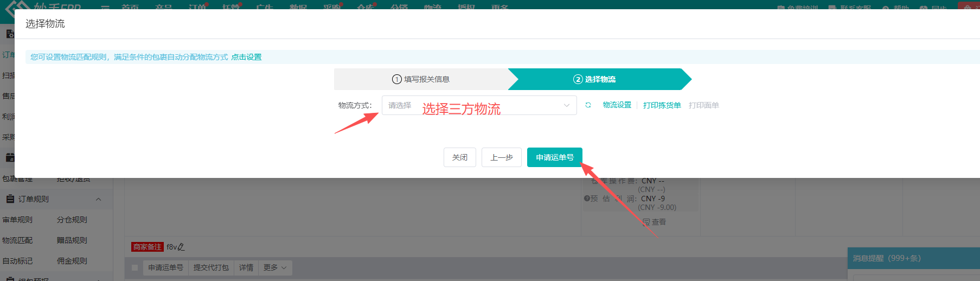
Task: Open 佣金规则 in the sidebar
Action: (x=72, y=261)
